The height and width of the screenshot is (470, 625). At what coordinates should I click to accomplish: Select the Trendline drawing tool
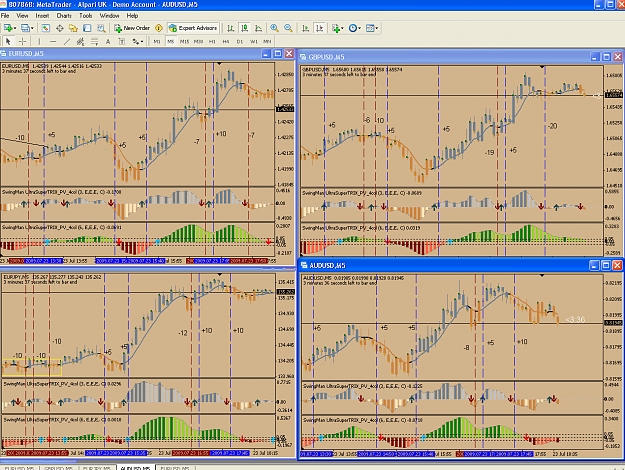(x=67, y=41)
